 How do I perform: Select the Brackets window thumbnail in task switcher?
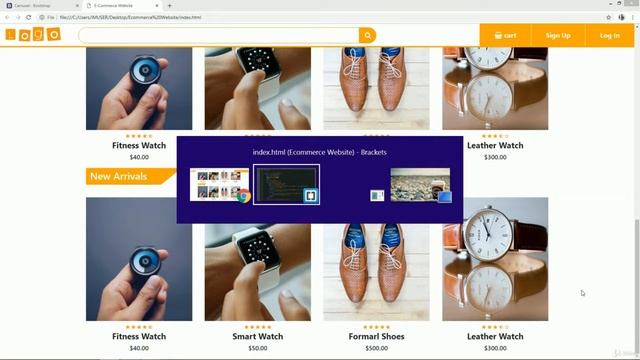point(286,184)
